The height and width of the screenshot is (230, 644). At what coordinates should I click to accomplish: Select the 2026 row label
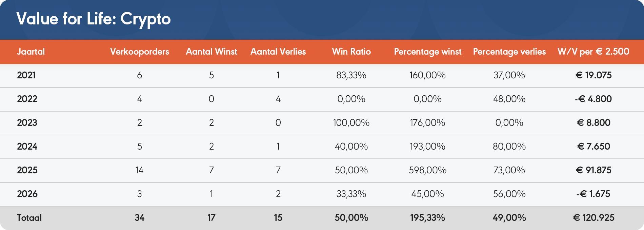click(27, 194)
